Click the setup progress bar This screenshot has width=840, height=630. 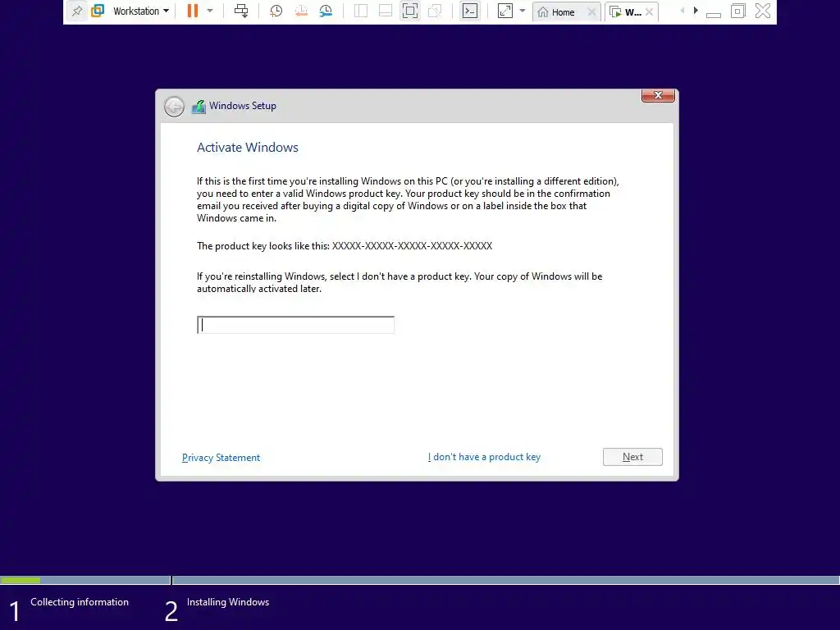point(420,580)
